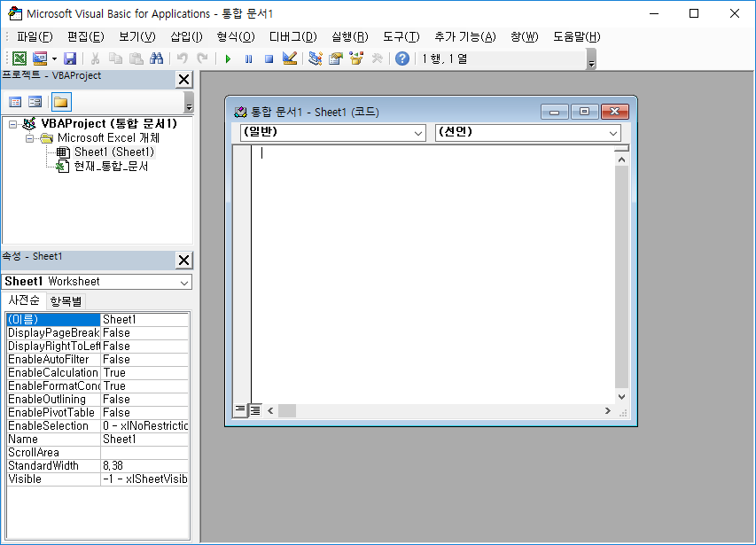Switch to Microsoft Excel view icon
The width and height of the screenshot is (756, 545).
click(x=19, y=58)
